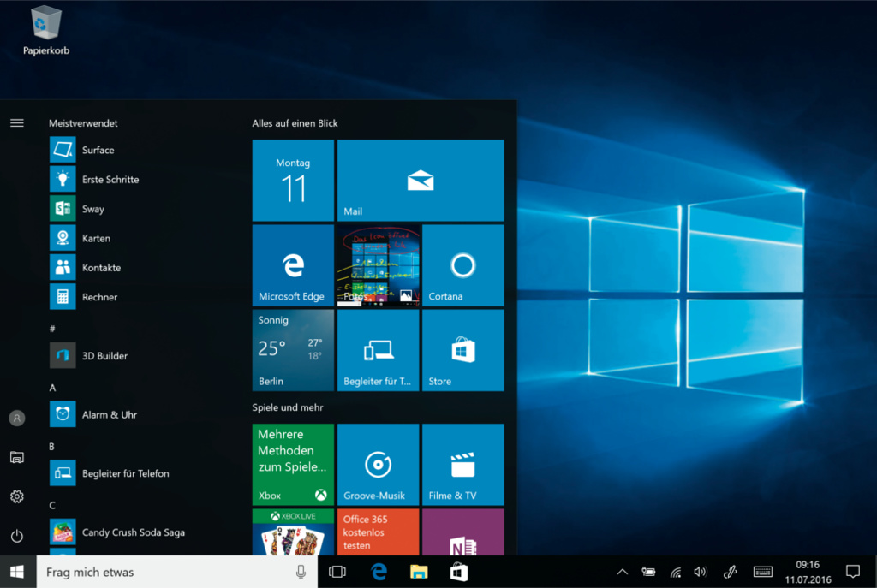Viewport: 877px width, 588px height.
Task: Open File Explorer from the taskbar
Action: click(418, 572)
